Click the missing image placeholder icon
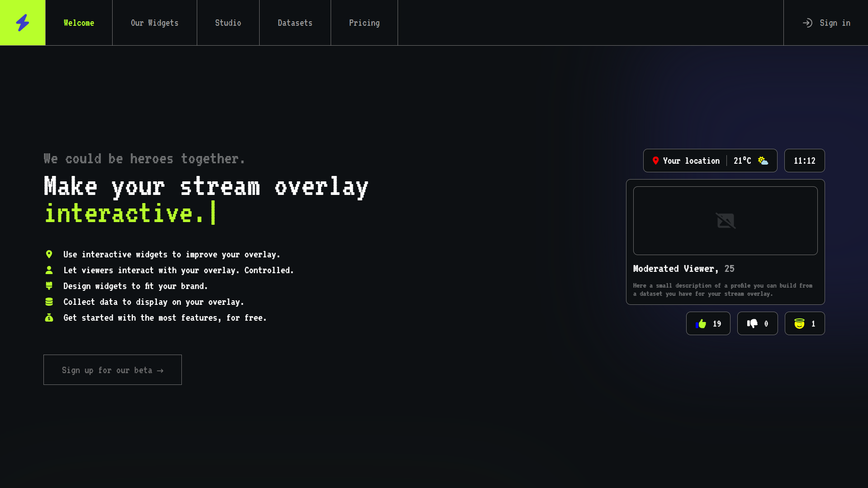868x488 pixels. tap(726, 221)
